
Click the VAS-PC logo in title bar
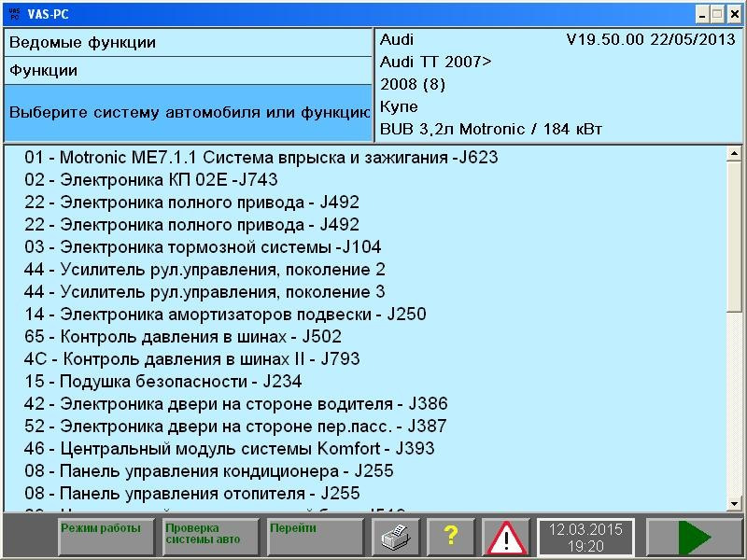(x=13, y=13)
